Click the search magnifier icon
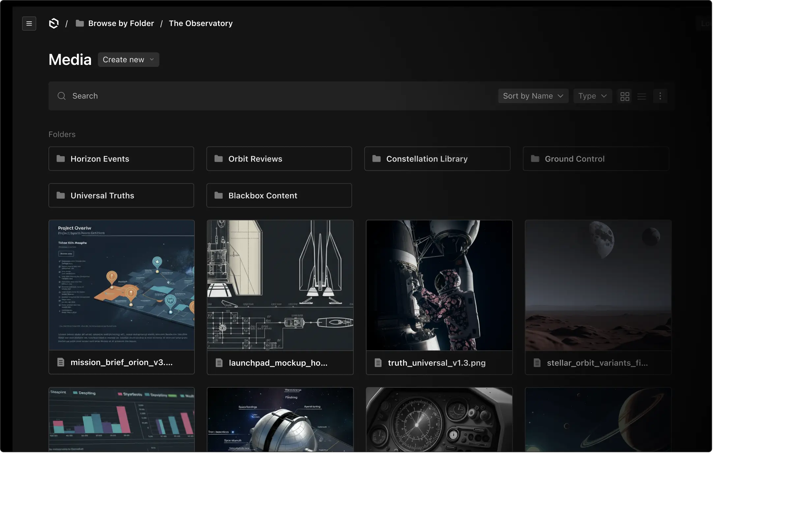The height and width of the screenshot is (532, 791). [x=61, y=96]
